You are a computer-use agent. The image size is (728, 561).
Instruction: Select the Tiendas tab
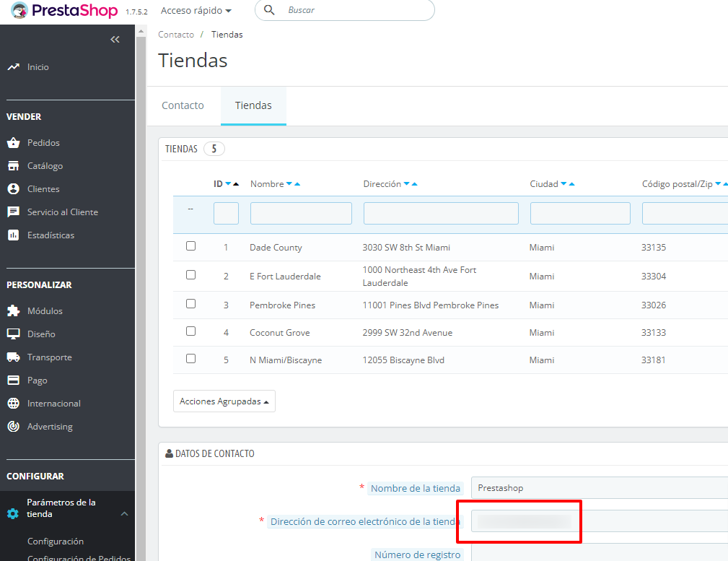pos(253,105)
